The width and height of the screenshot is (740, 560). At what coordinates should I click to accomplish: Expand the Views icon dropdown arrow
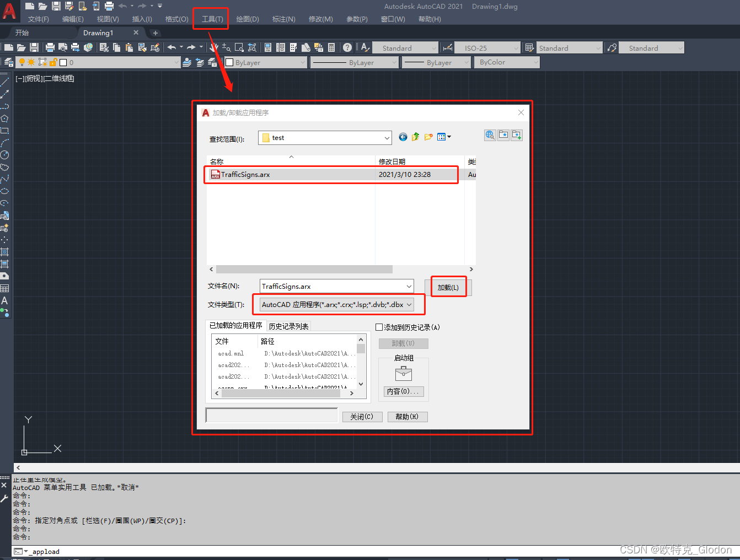(449, 137)
